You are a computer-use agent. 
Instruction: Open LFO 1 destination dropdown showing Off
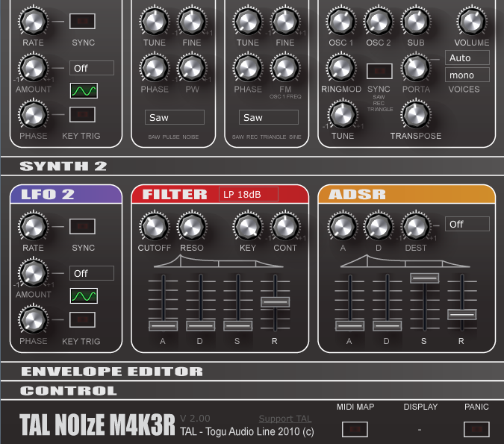[92, 68]
